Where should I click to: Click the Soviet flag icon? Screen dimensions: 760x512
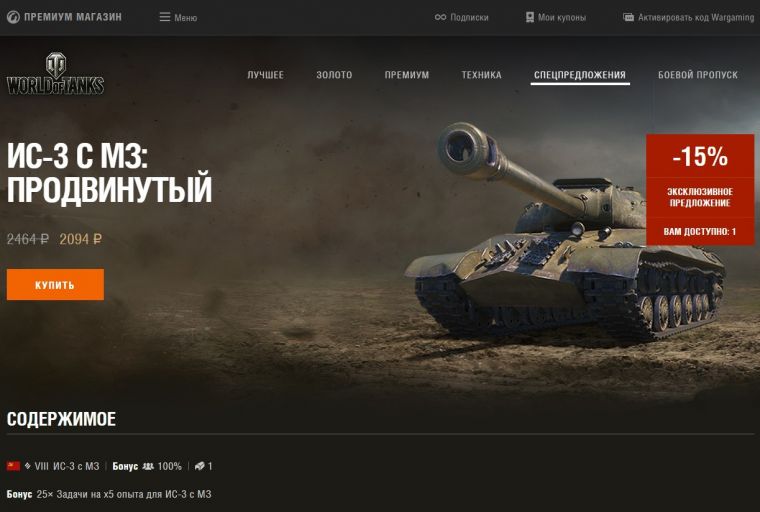point(14,466)
